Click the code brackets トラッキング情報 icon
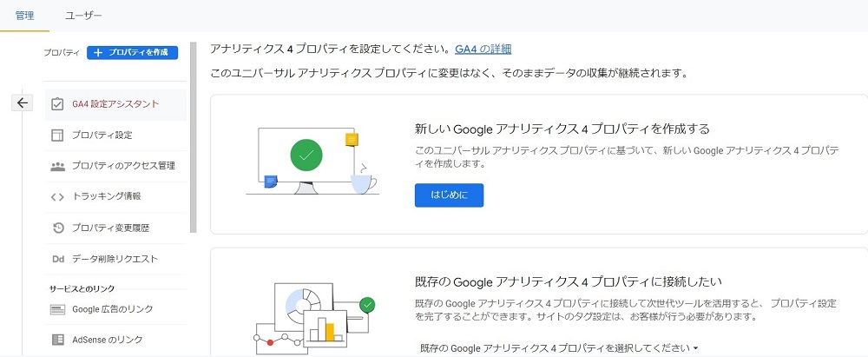Image resolution: width=868 pixels, height=357 pixels. (x=57, y=197)
